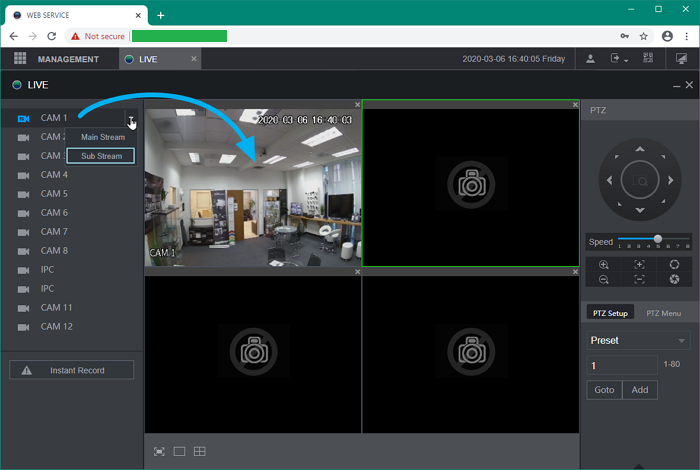The image size is (700, 470).
Task: Adjust the PTZ Speed slider handle
Action: 657,239
